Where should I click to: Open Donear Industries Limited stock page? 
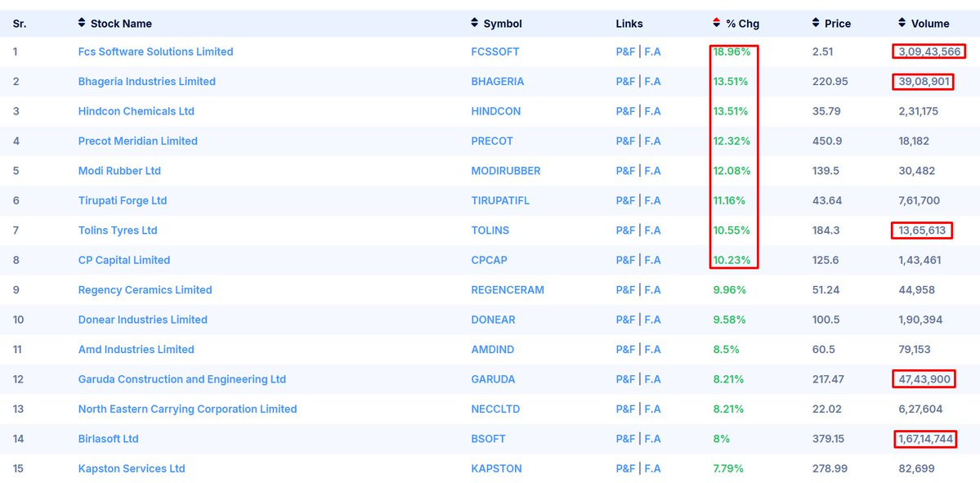tap(142, 320)
